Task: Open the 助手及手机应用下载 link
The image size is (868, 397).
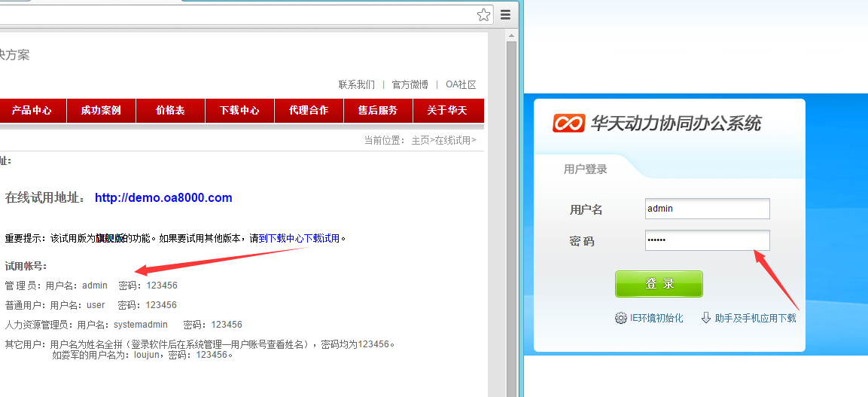Action: [x=756, y=319]
